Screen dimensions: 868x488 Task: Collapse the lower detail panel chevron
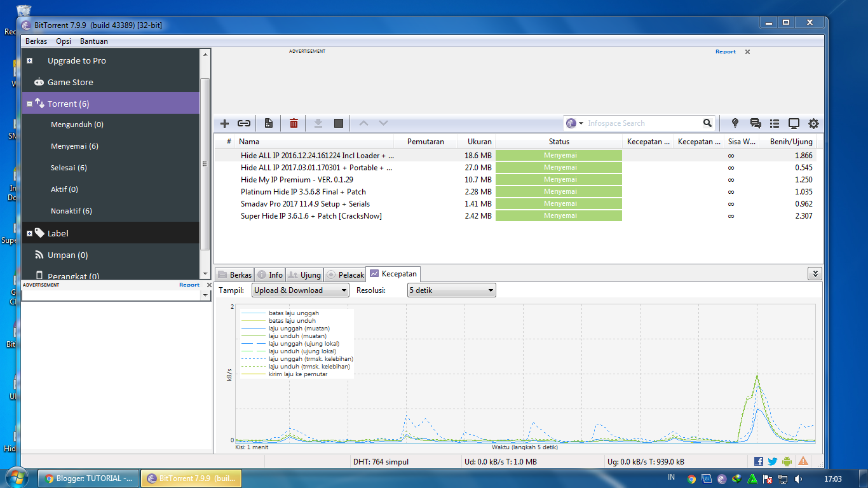click(815, 273)
